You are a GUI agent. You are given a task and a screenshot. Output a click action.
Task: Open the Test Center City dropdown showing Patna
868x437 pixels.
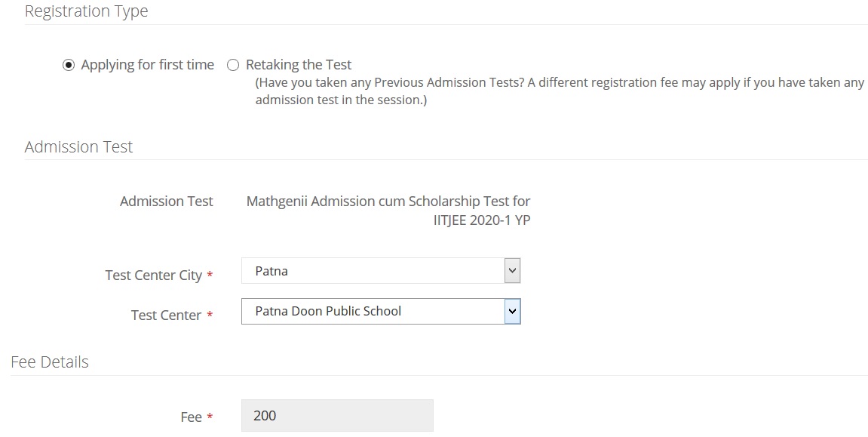click(373, 271)
